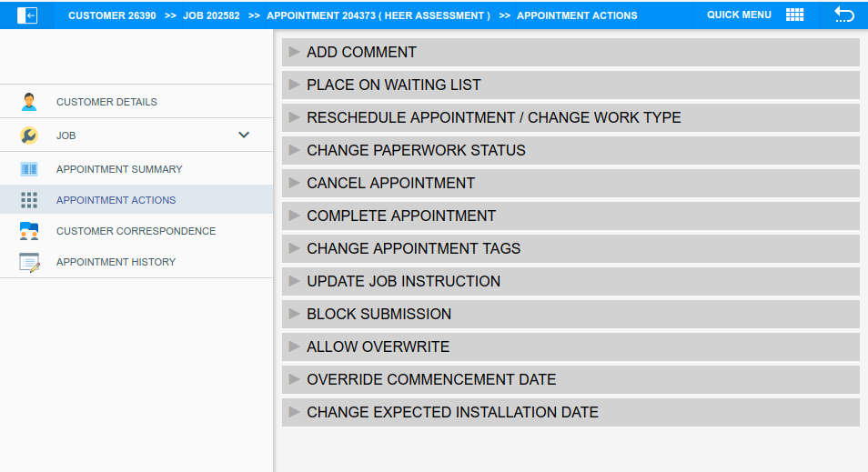
Task: Expand the Add Comment section
Action: [x=361, y=53]
